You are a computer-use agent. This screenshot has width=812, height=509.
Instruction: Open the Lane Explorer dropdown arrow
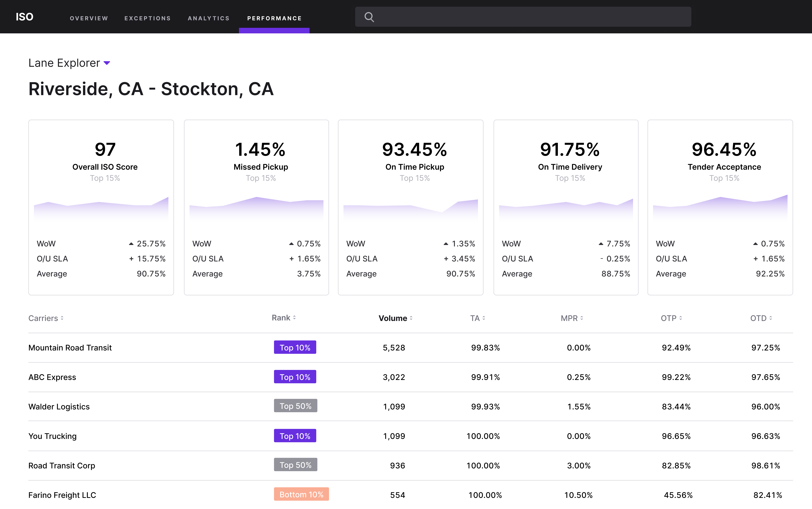tap(107, 63)
